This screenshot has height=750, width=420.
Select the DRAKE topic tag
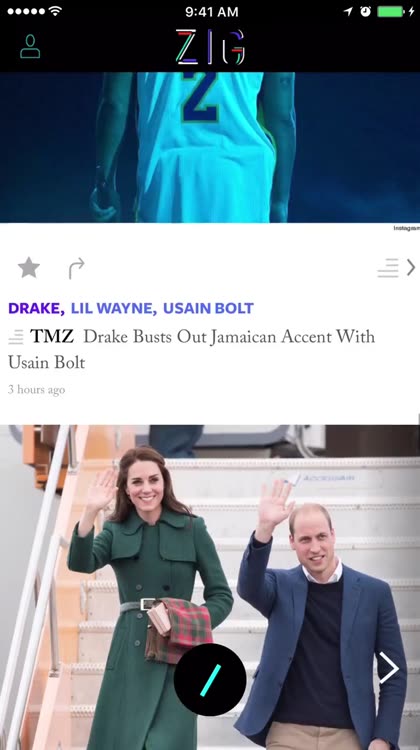(x=36, y=309)
